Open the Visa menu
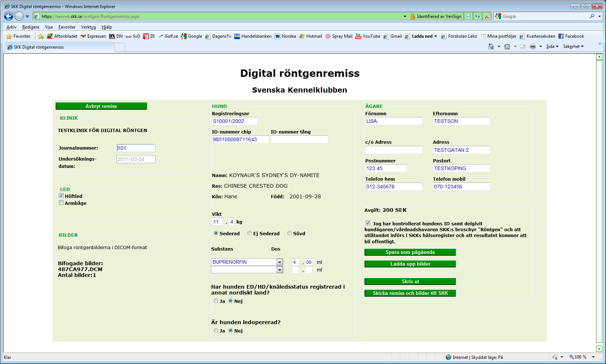Screen dimensions: 606x364 tap(49, 27)
